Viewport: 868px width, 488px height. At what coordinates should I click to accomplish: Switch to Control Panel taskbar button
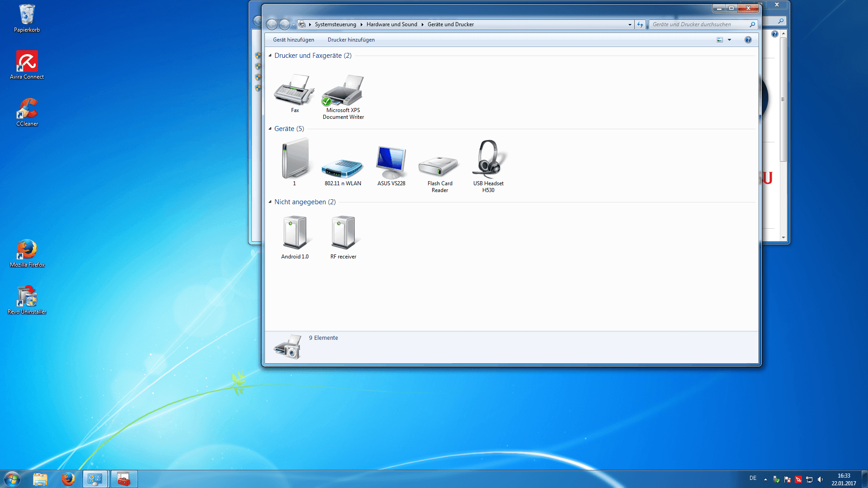click(x=95, y=479)
